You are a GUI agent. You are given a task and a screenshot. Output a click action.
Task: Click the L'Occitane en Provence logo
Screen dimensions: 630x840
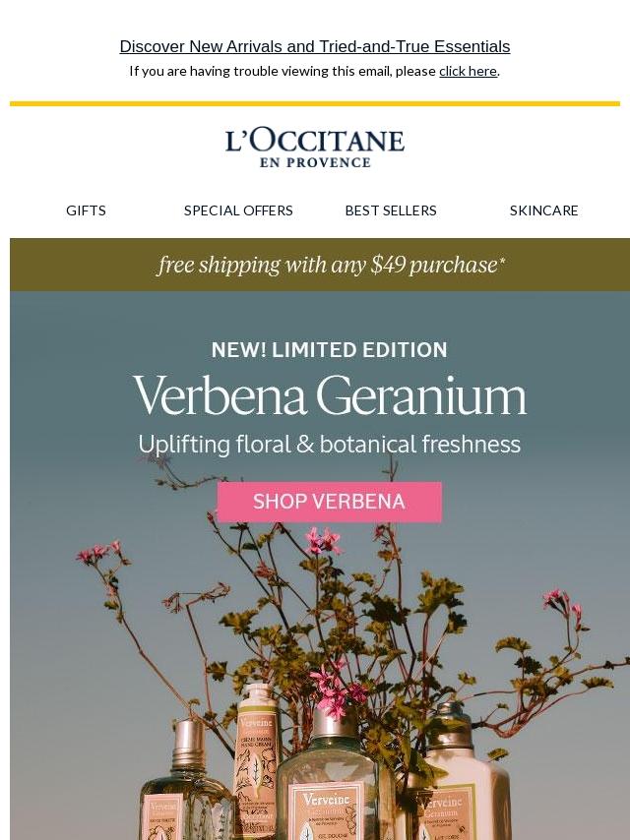coord(315,148)
